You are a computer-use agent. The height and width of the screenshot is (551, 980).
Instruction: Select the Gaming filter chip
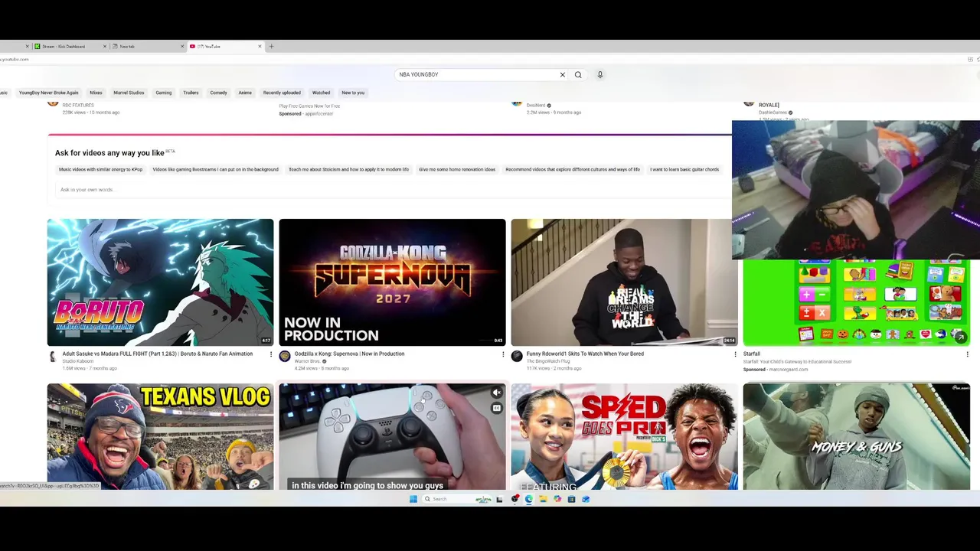pyautogui.click(x=164, y=93)
